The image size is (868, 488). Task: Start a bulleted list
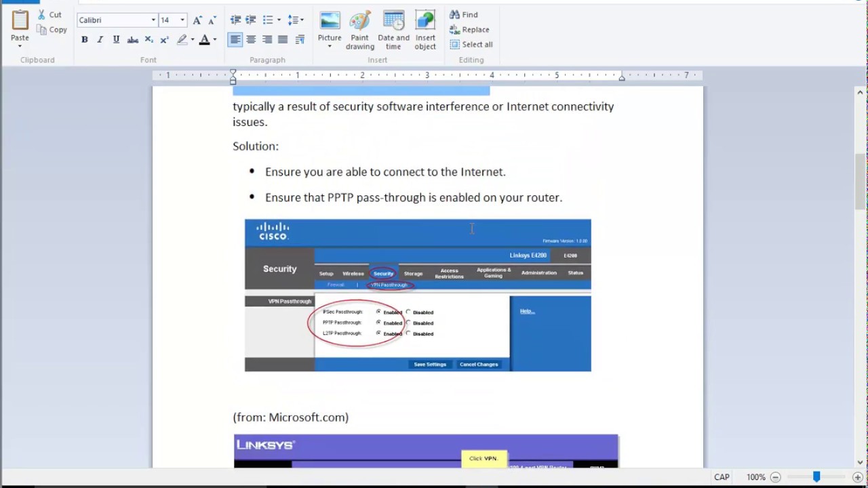268,20
